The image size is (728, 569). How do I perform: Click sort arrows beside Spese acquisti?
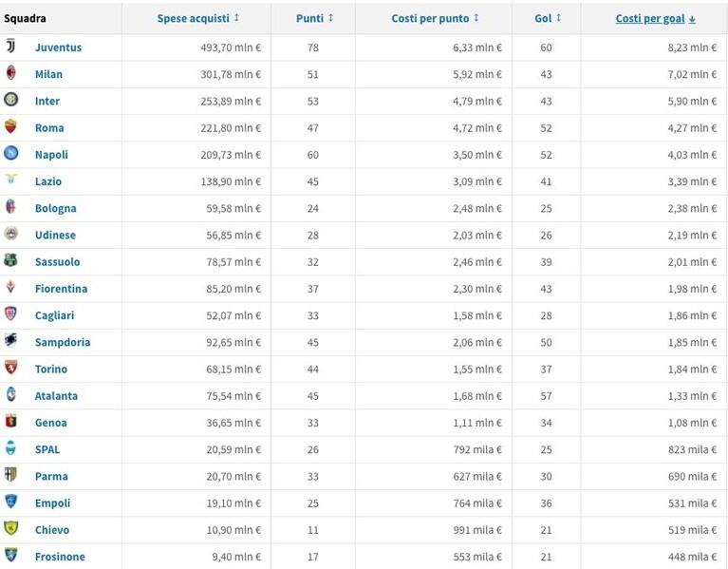coord(236,18)
